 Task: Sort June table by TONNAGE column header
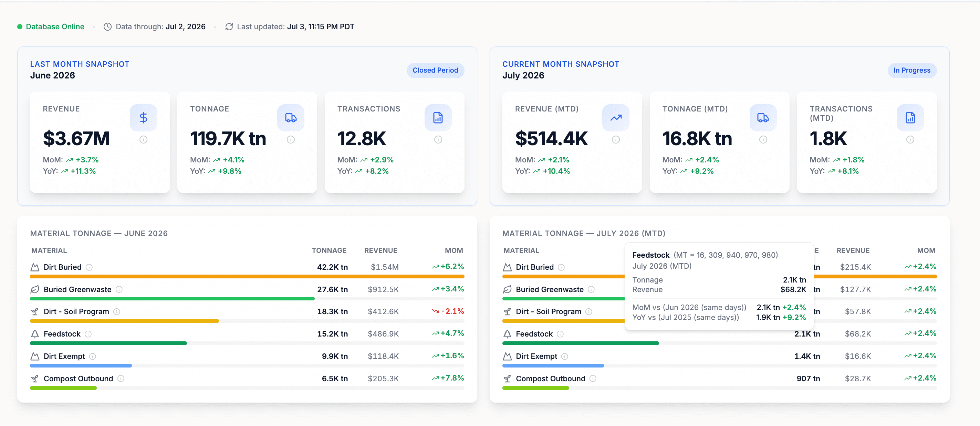(x=329, y=251)
